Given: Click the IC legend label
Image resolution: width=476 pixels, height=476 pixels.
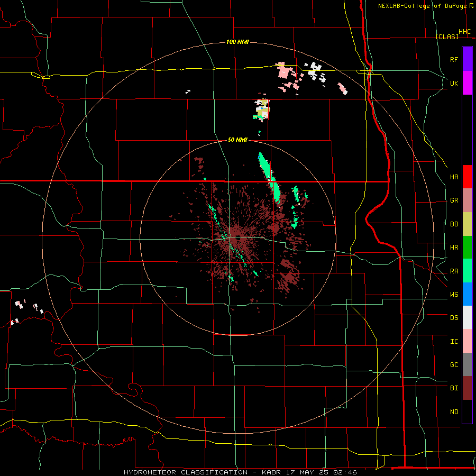Looking at the screenshot, I should tap(454, 342).
